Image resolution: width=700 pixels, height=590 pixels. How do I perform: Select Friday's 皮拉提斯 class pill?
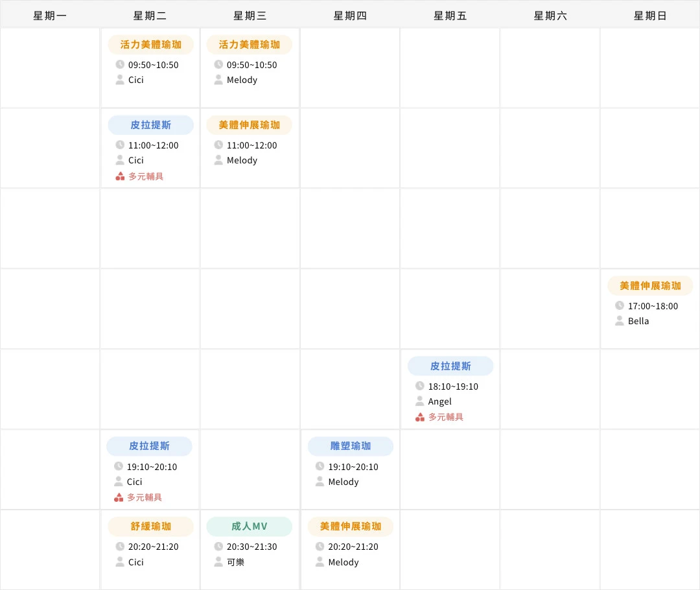click(450, 366)
